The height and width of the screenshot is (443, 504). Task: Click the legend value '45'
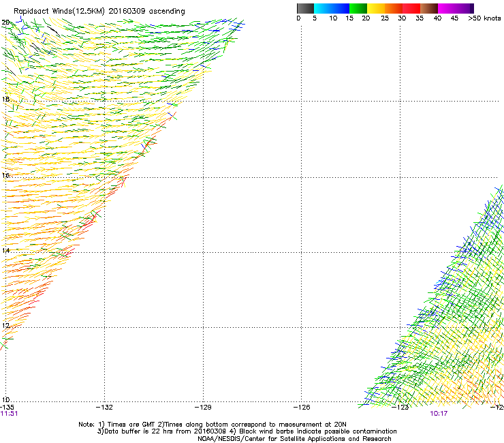tap(454, 18)
